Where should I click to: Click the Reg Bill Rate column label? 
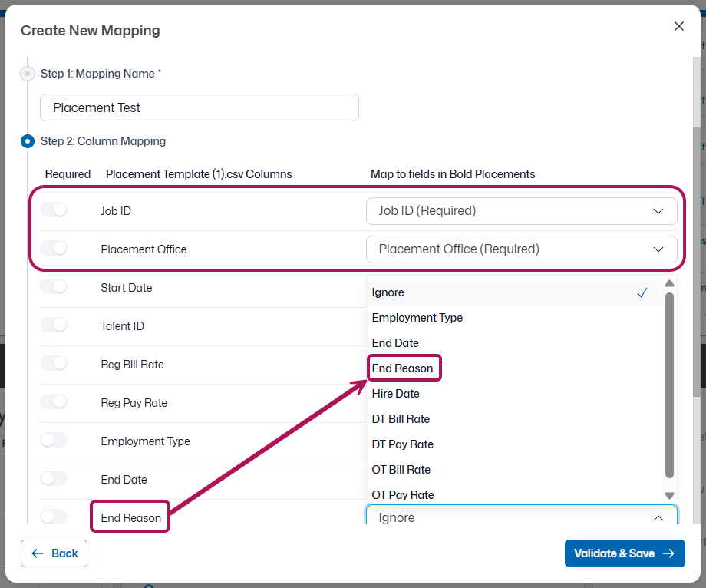tap(132, 364)
